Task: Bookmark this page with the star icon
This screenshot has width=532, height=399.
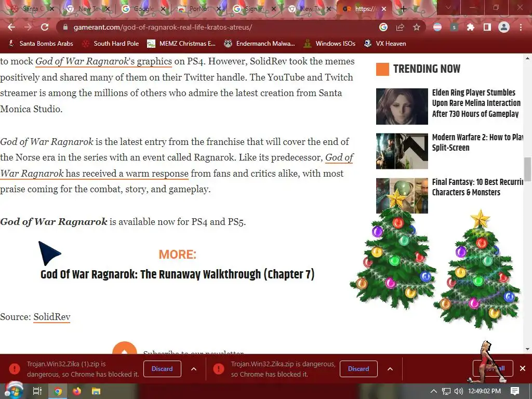Action: pos(417,27)
